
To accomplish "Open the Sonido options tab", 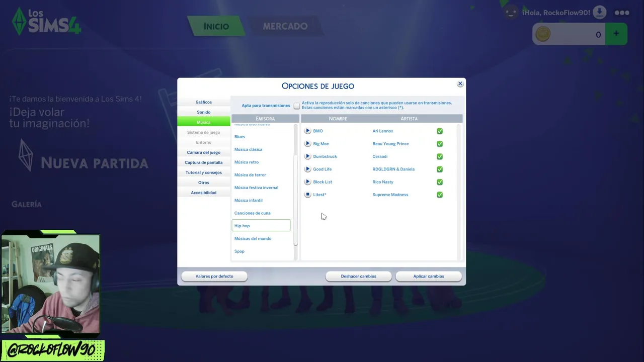I will click(x=204, y=112).
